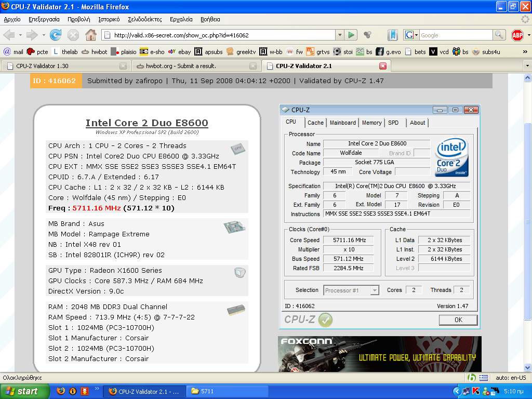Click the Firefox quick launch icon
Screen dimensions: 532x399
click(x=61, y=391)
